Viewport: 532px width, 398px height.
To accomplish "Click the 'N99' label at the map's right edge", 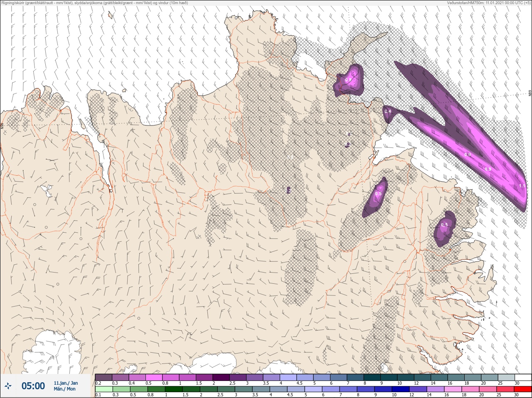I will click(530, 93).
